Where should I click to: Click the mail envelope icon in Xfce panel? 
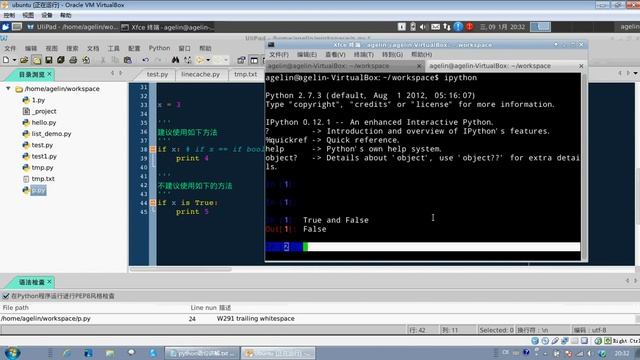pos(436,27)
